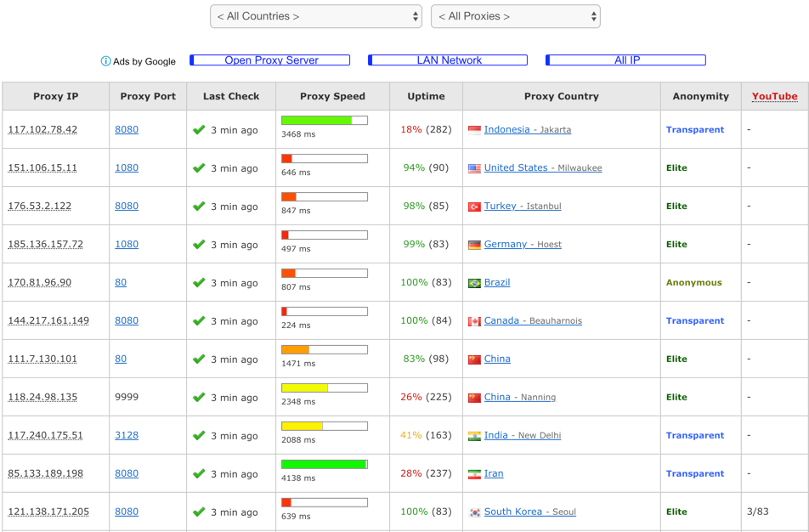Click the Brazil flag icon
Image resolution: width=809 pixels, height=532 pixels.
pyautogui.click(x=474, y=283)
